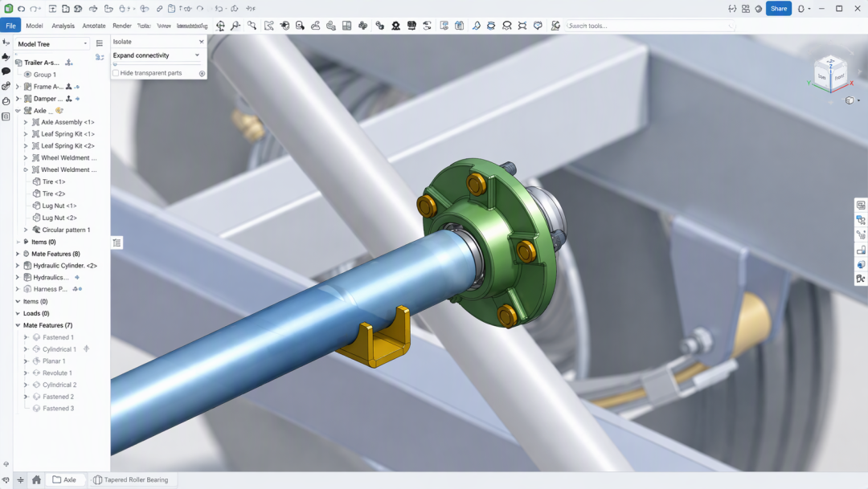Switch to the Annotate tab
This screenshot has height=489, width=868.
click(x=93, y=26)
